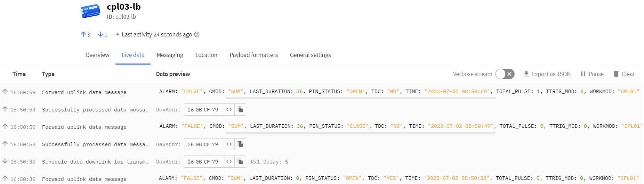Toggle hex view for DevAddr at 16:50:50
The height and width of the screenshot is (184, 644).
coord(229,144)
